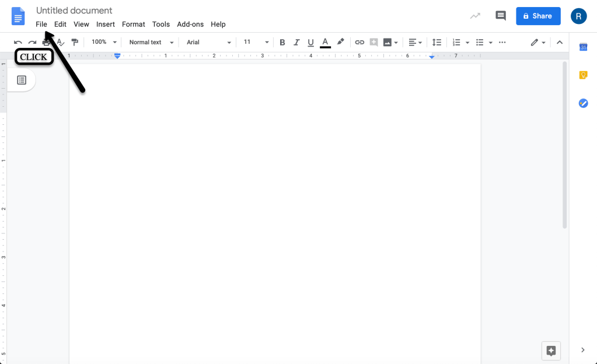The height and width of the screenshot is (364, 597).
Task: Click the blue Share button
Action: pos(538,16)
